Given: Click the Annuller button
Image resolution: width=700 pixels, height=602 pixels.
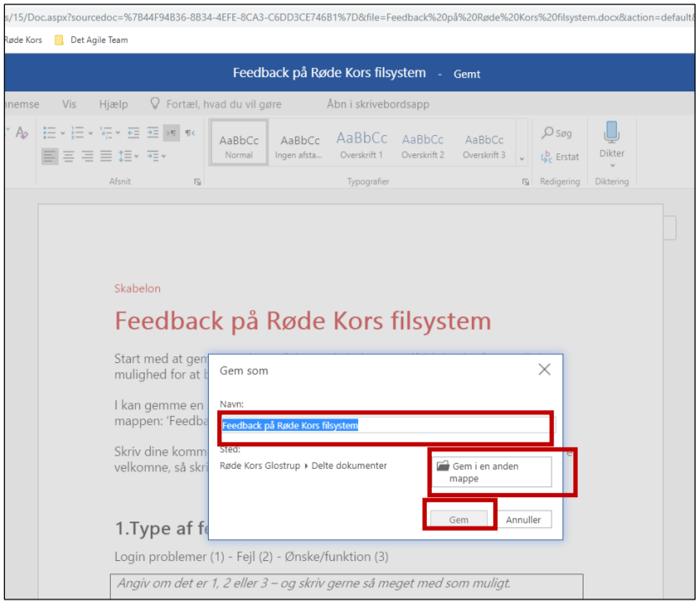Looking at the screenshot, I should coord(523,519).
